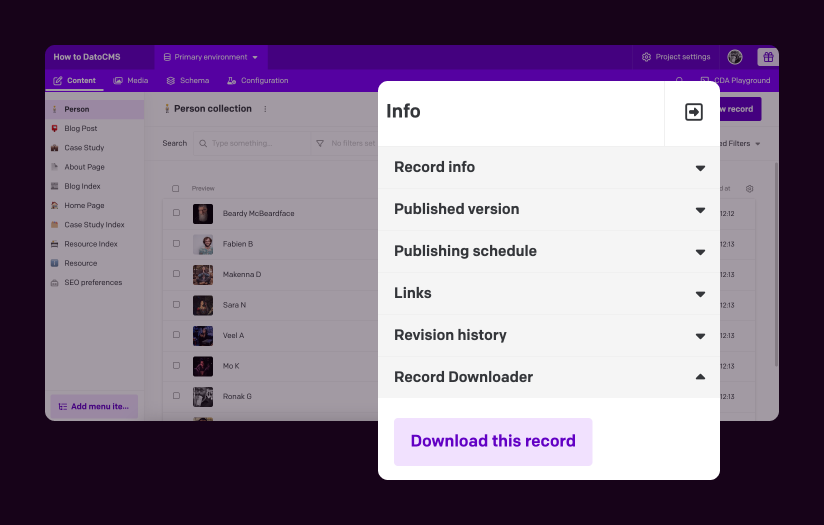
Task: Open Veel A's photo thumbnail
Action: point(203,336)
